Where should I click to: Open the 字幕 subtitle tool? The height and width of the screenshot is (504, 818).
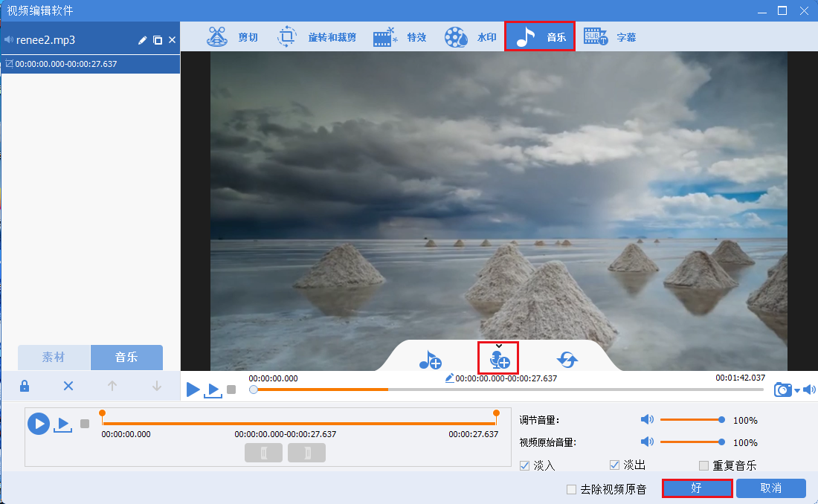pyautogui.click(x=609, y=37)
